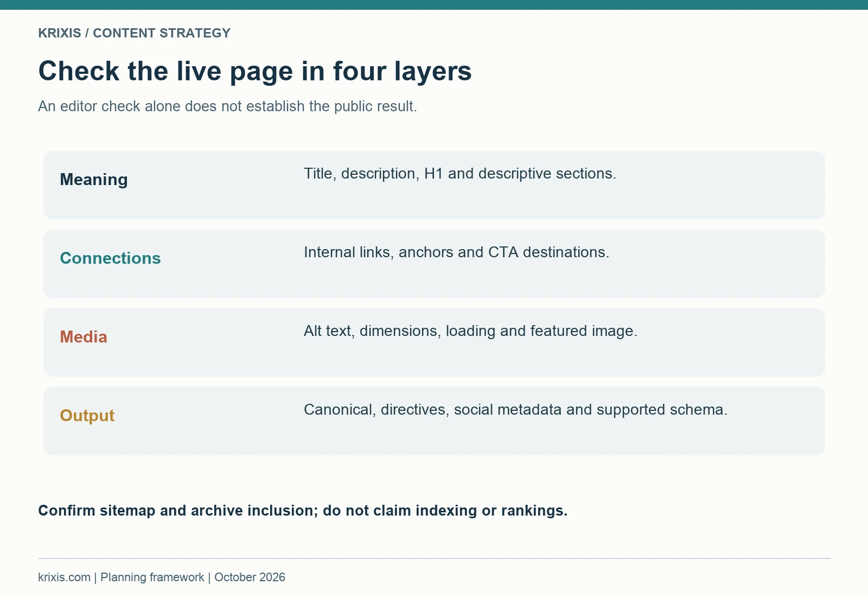Click the subtitle about an editor check alone
Screen dimensions: 868x597
tap(227, 106)
